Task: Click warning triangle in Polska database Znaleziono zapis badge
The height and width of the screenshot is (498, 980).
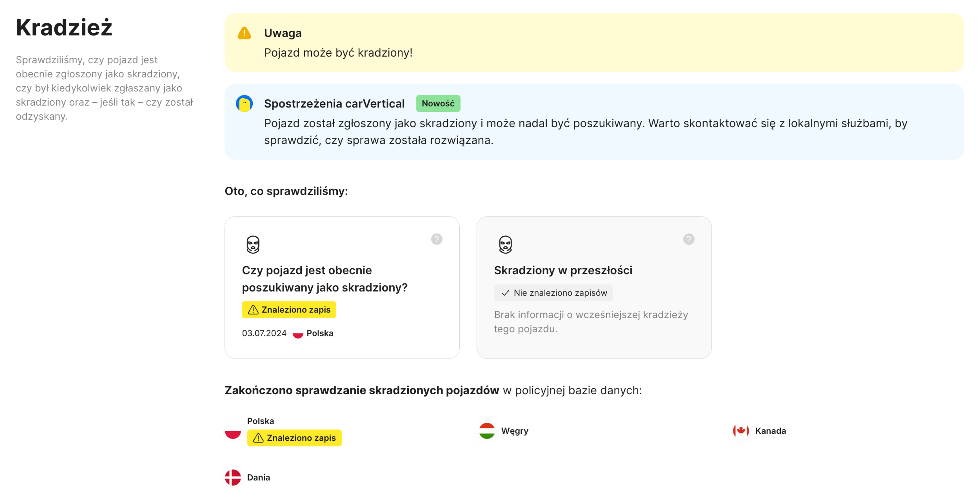Action: 258,438
